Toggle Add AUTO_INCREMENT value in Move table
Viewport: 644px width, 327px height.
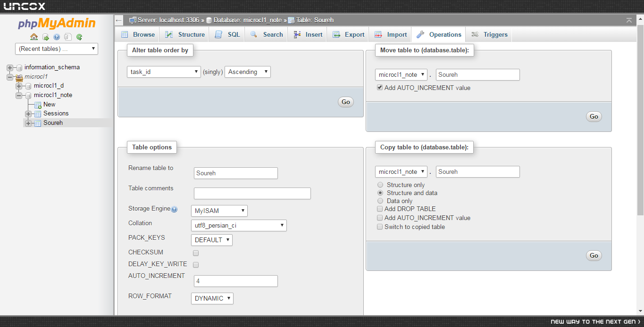(380, 88)
